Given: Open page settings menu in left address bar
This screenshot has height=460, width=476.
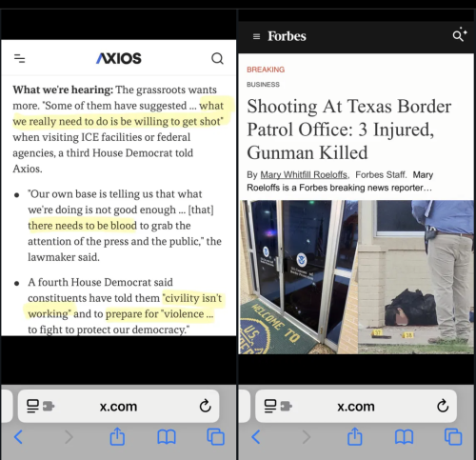Looking at the screenshot, I should pyautogui.click(x=40, y=406).
